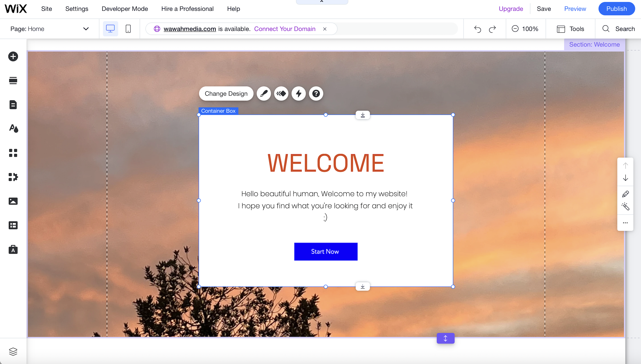Open Container Box help icon
The image size is (641, 364).
coord(316,93)
